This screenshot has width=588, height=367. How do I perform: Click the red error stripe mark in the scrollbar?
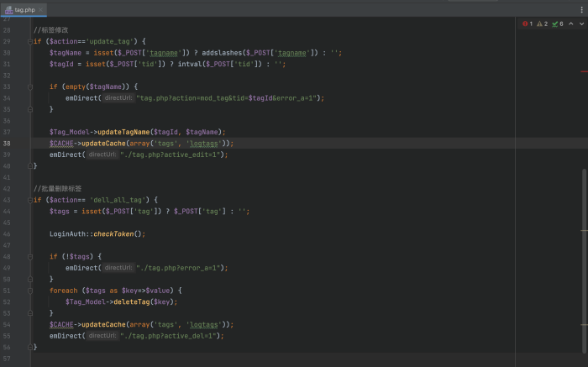tap(584, 71)
